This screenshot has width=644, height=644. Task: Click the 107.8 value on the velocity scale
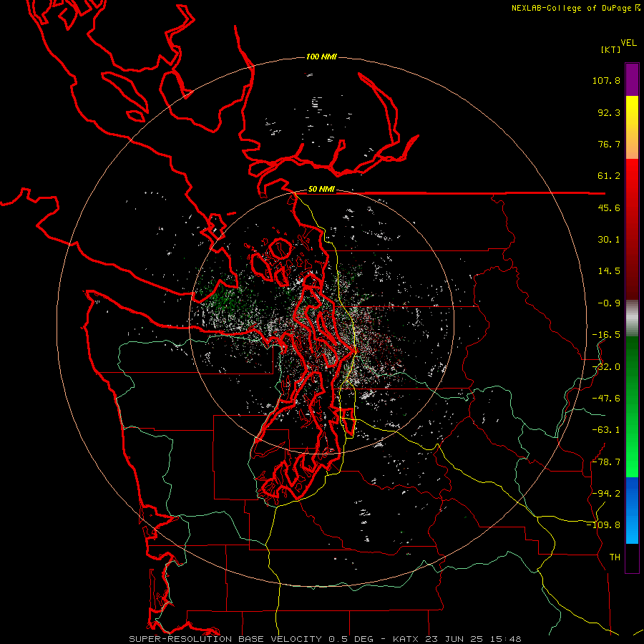click(x=606, y=80)
